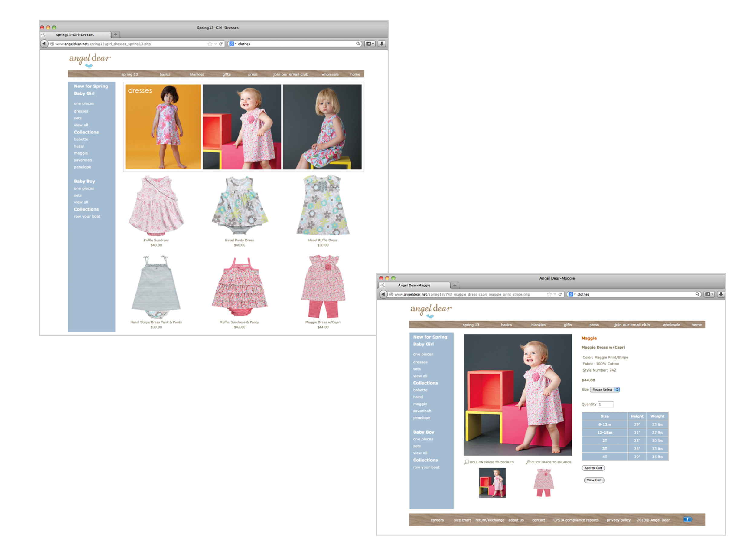Open 'size chart' footer link
Viewport: 756px width, 550px height.
[x=462, y=520]
